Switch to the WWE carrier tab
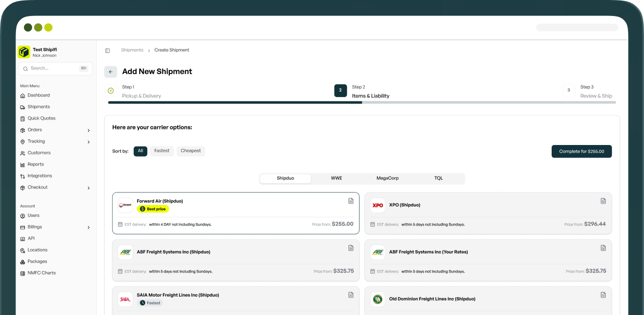 [x=336, y=178]
